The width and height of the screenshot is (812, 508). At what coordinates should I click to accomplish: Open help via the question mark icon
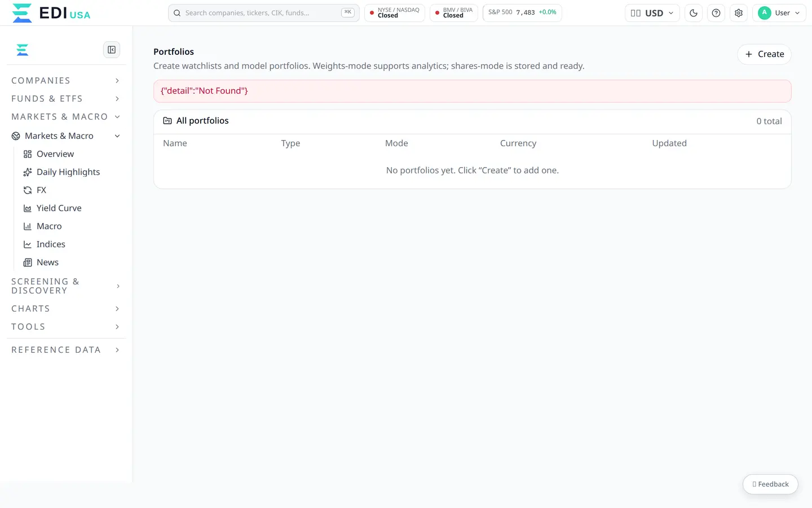pos(716,13)
